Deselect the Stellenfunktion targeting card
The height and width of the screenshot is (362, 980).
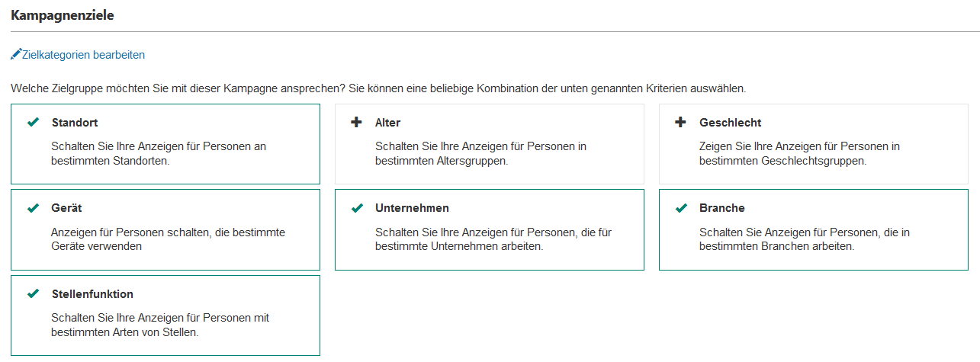[165, 316]
